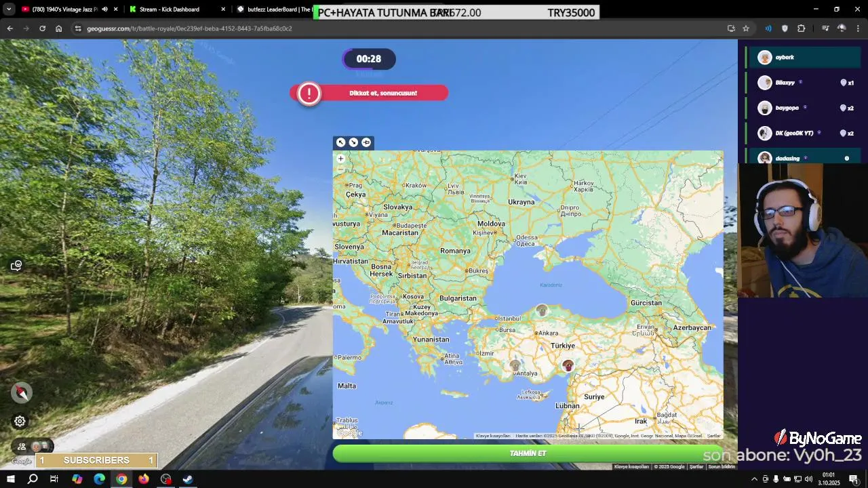Image resolution: width=868 pixels, height=488 pixels.
Task: Open the game settings gear
Action: pos(20,422)
